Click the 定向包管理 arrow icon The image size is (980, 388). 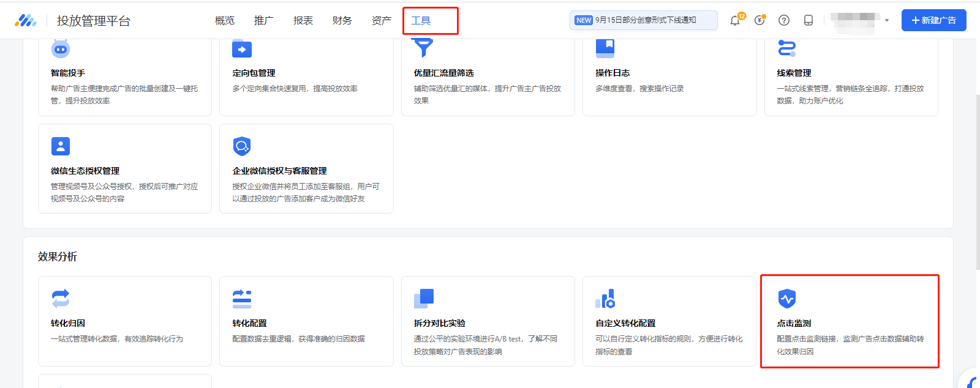click(x=242, y=48)
